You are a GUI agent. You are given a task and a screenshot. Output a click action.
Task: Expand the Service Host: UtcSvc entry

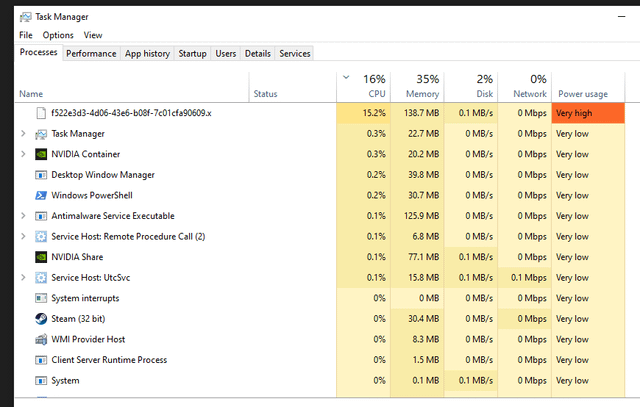[23, 278]
